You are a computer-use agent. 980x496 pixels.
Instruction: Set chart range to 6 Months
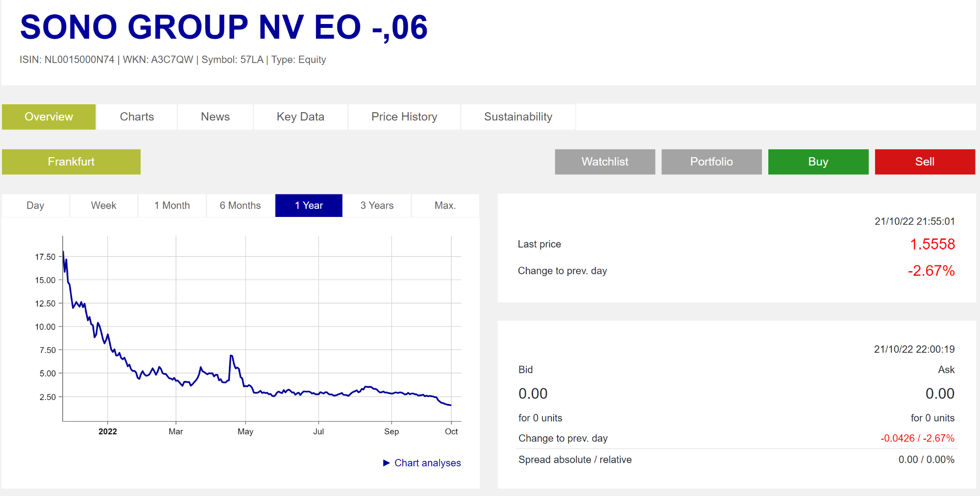(240, 206)
